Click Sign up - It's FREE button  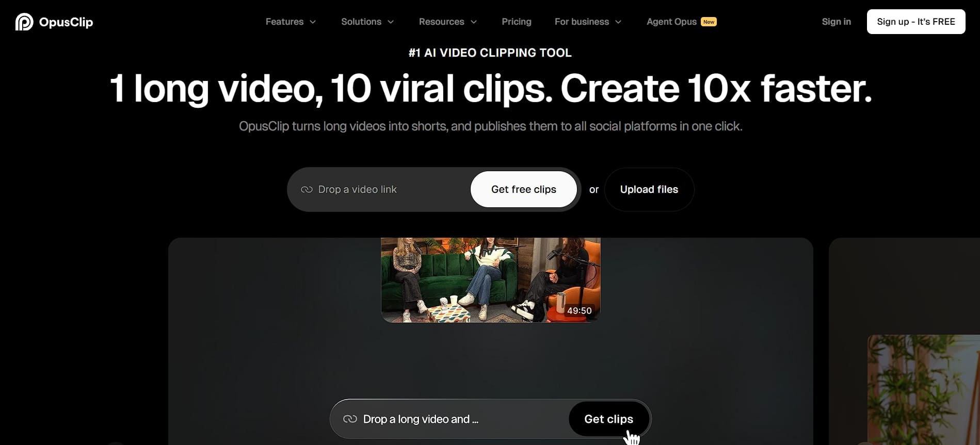pyautogui.click(x=916, y=22)
